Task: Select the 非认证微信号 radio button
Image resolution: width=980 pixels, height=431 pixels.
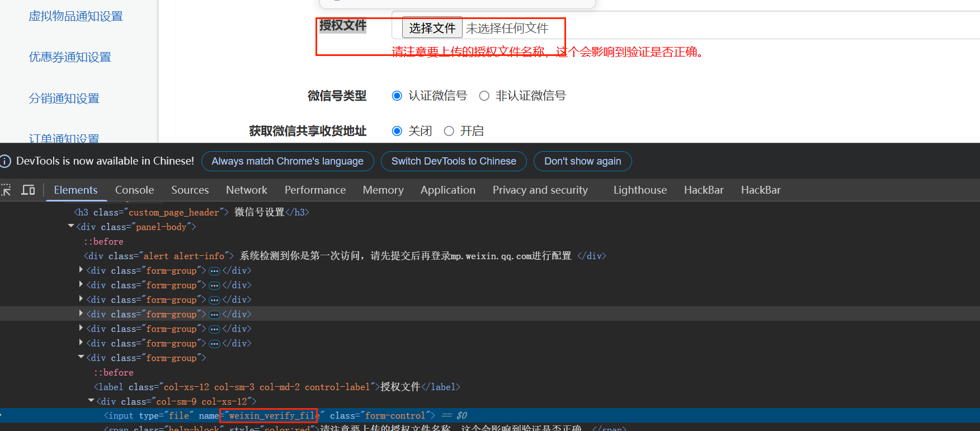Action: tap(484, 96)
